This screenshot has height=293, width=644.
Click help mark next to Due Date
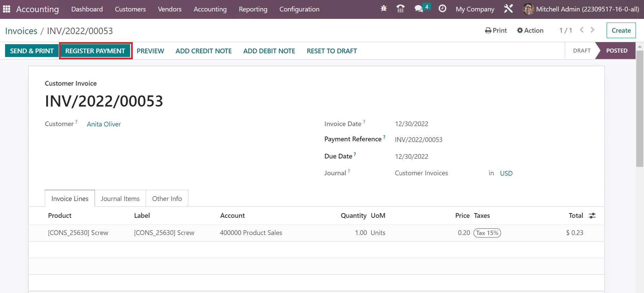(355, 154)
